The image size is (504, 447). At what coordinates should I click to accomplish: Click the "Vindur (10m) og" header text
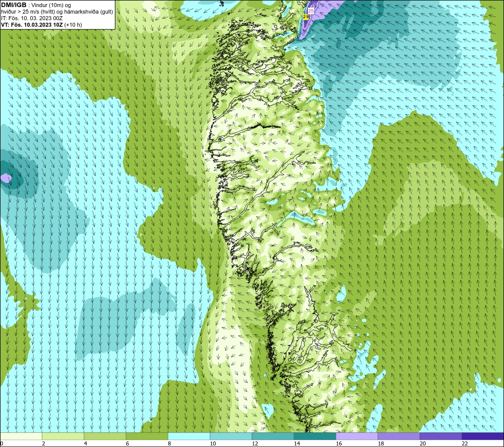52,6
